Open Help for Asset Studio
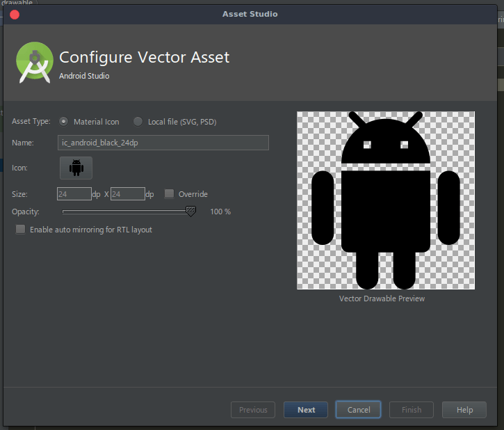 point(464,410)
